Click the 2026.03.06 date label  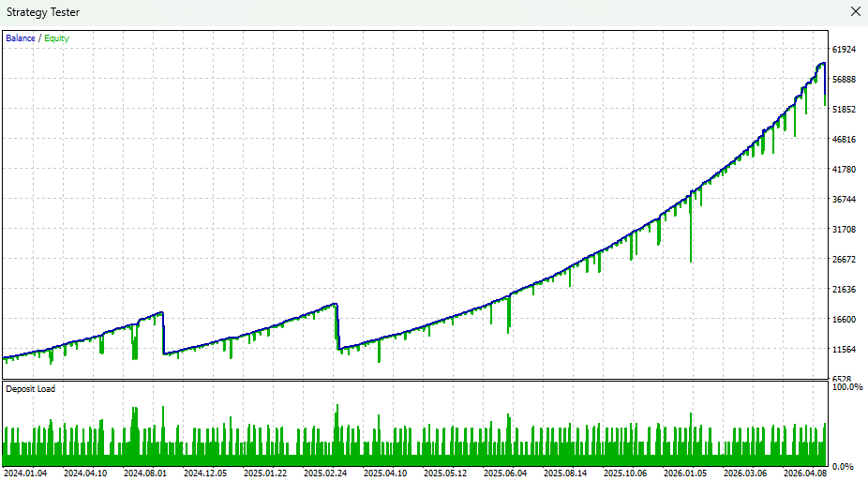pos(745,473)
